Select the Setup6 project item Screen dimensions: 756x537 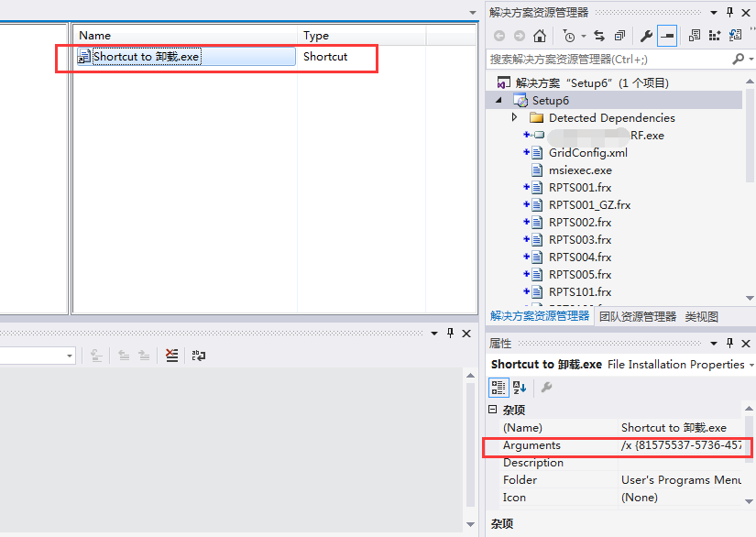coord(550,100)
